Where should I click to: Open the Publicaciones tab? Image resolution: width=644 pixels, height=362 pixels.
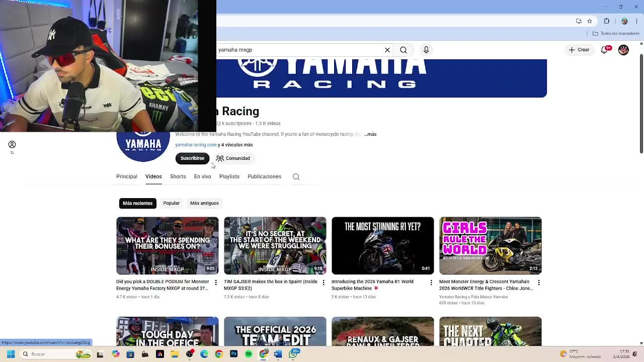[x=264, y=176]
